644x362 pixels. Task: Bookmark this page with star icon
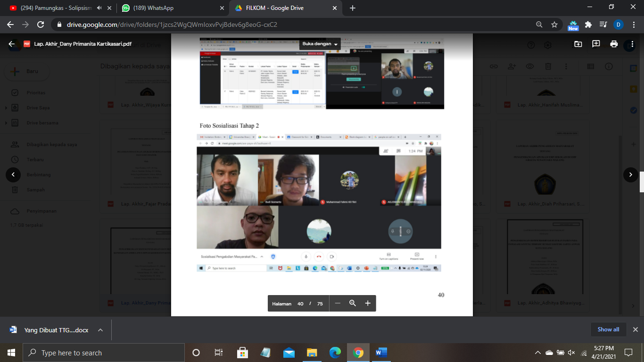(x=554, y=25)
